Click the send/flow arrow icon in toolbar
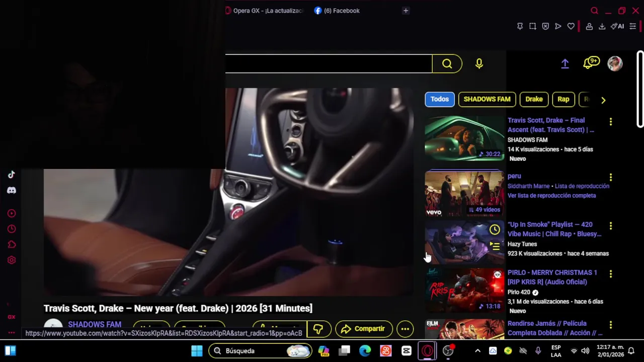644x362 pixels. pos(558,26)
